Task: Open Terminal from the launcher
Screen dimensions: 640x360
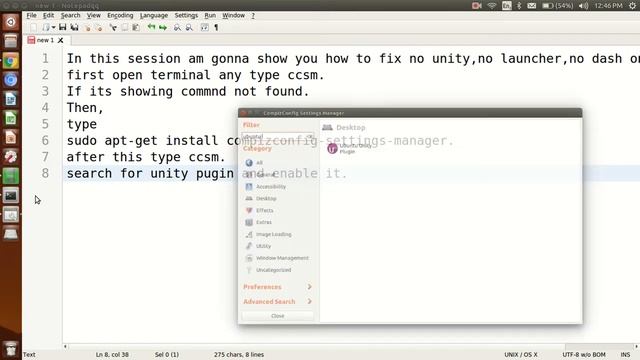Action: click(11, 196)
